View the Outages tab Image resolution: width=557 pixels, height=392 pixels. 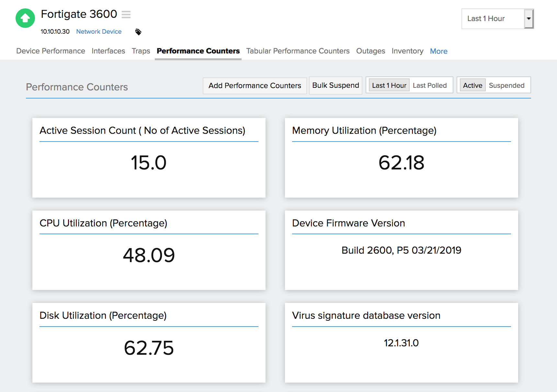pyautogui.click(x=370, y=51)
